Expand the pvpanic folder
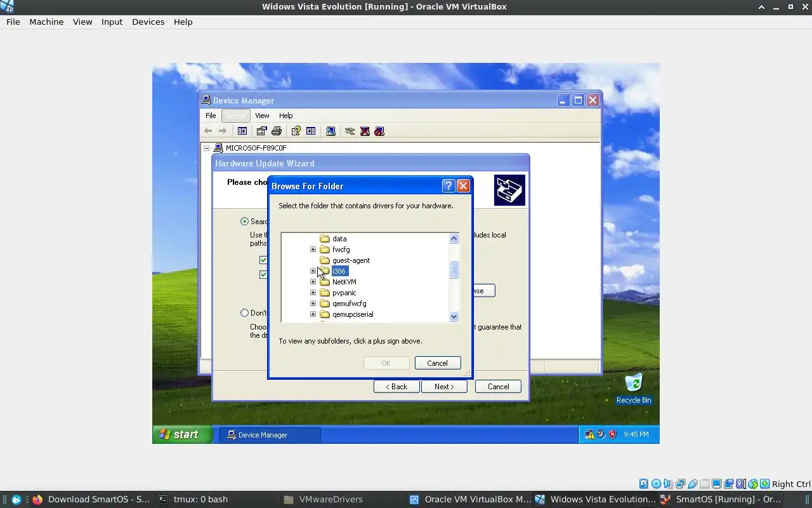 click(313, 293)
